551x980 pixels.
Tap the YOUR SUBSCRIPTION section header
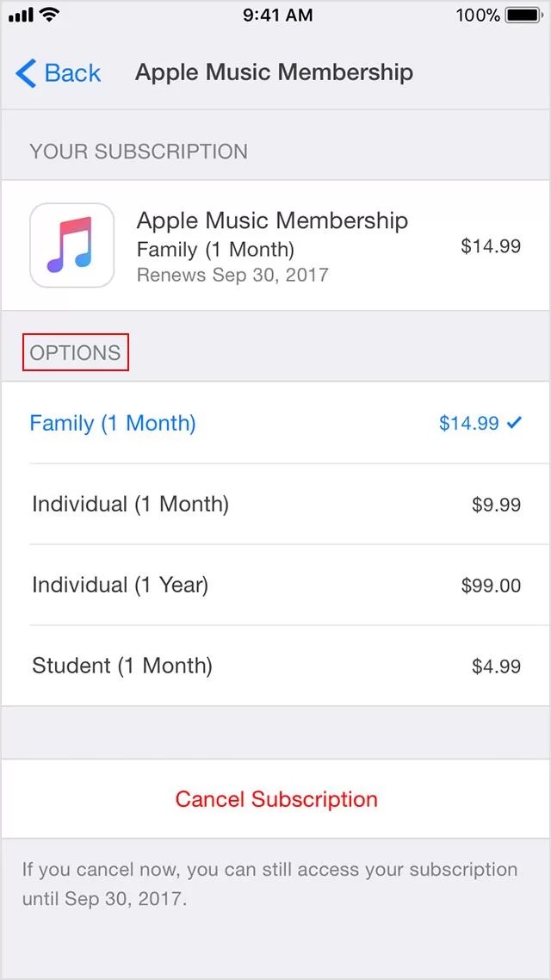pos(138,151)
